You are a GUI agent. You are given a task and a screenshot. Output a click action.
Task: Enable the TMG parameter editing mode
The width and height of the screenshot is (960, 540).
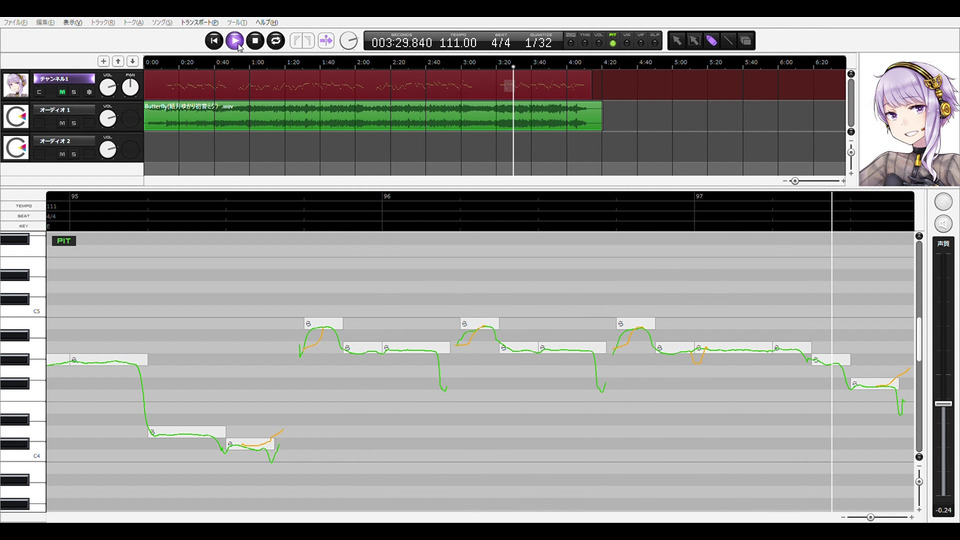(x=585, y=40)
